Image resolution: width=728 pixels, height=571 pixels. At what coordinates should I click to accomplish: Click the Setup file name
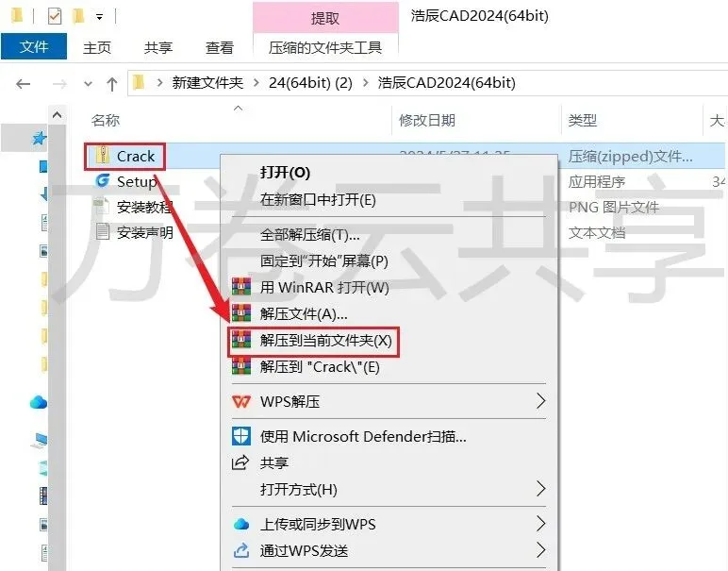[x=137, y=181]
